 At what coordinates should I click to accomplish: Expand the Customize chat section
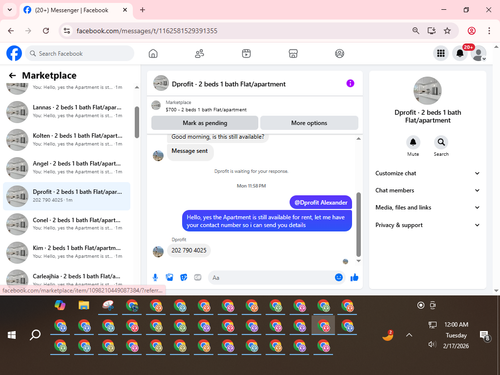coord(428,173)
